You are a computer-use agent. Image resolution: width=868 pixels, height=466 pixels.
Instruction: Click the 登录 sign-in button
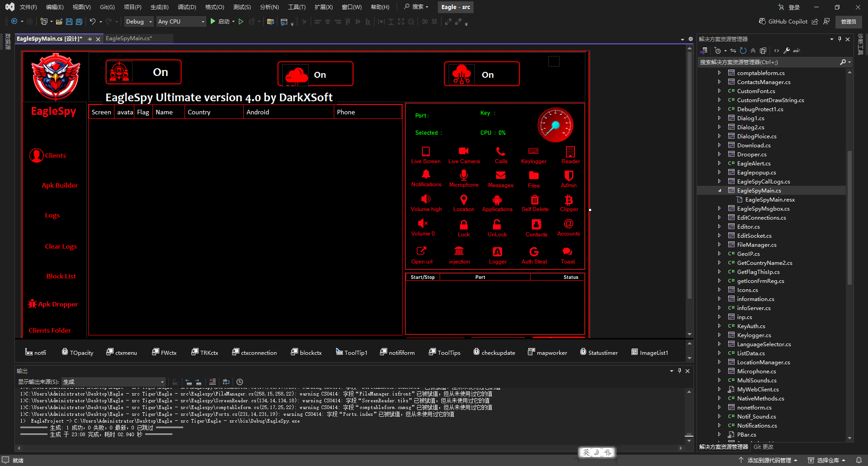(789, 7)
